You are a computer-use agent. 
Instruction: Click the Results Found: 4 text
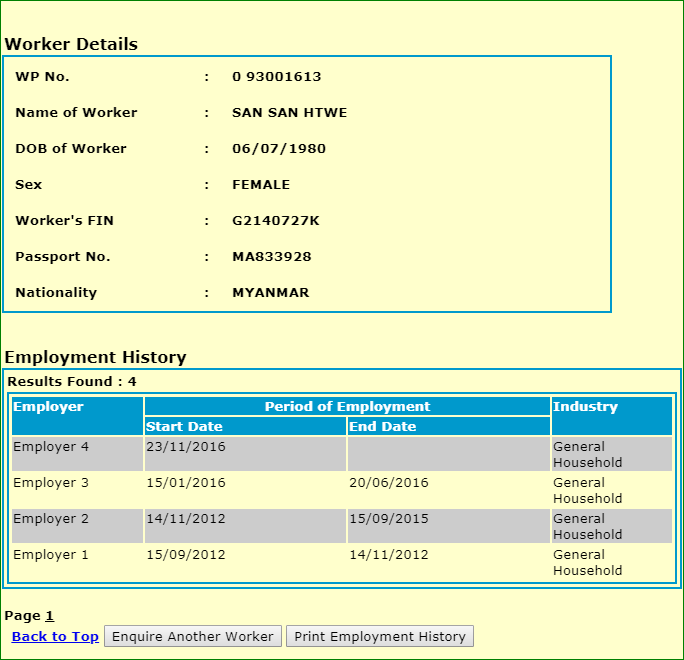(72, 382)
